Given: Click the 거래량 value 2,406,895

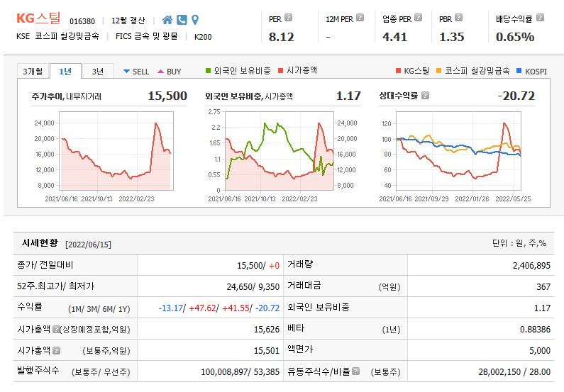Looking at the screenshot, I should tap(531, 266).
